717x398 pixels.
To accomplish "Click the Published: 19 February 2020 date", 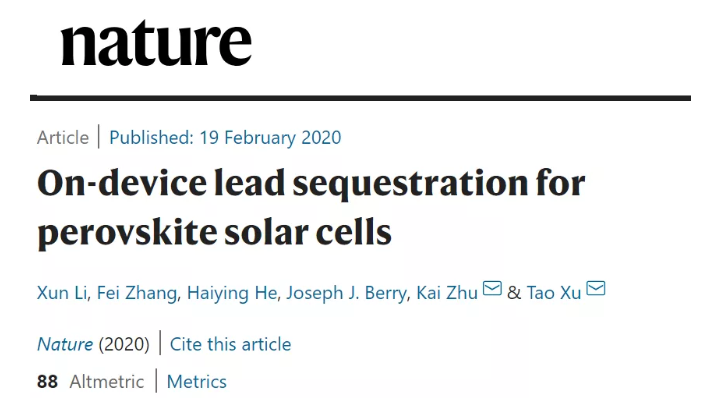I will click(x=225, y=138).
